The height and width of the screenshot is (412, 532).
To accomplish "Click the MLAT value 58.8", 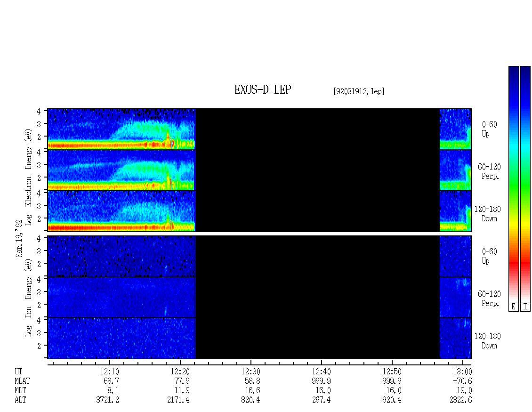I will [x=252, y=381].
